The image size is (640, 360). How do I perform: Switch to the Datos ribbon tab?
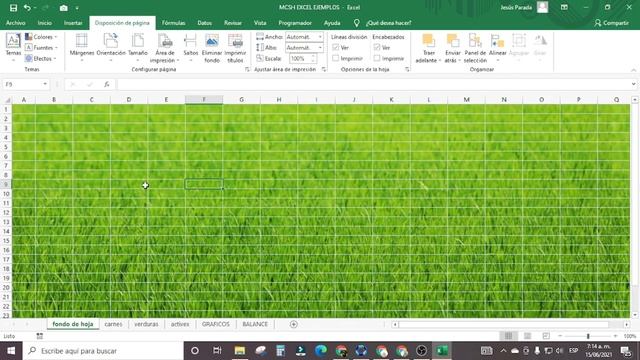tap(204, 23)
